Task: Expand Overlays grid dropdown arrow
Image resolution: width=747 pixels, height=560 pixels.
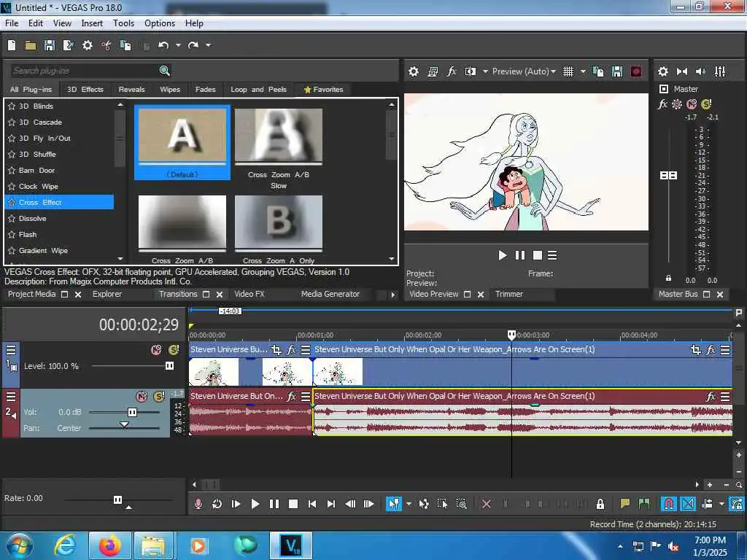Action: tap(583, 71)
